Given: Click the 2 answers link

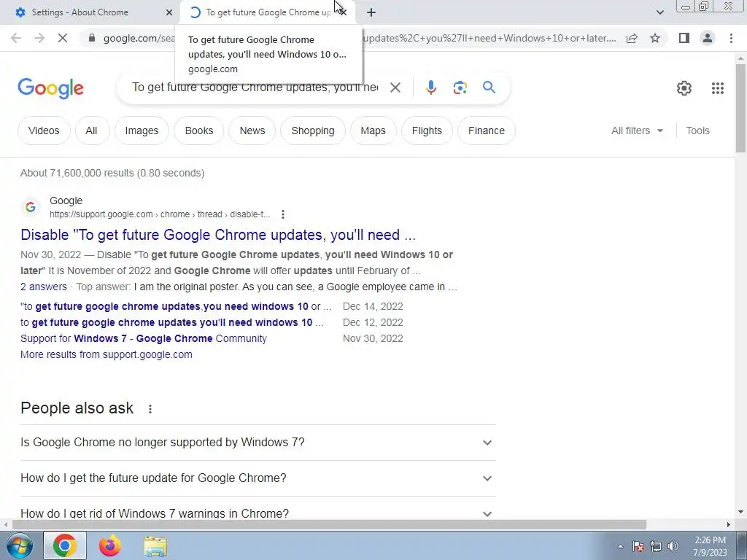Looking at the screenshot, I should (x=43, y=287).
